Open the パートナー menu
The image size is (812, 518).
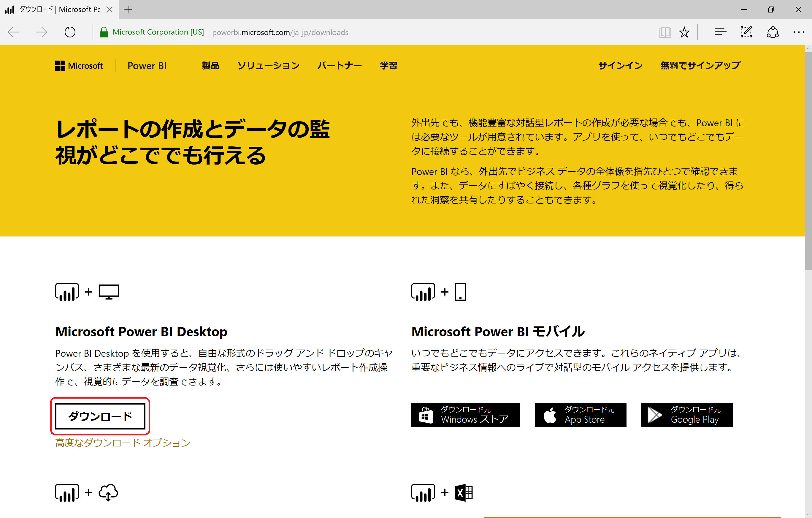tap(340, 65)
